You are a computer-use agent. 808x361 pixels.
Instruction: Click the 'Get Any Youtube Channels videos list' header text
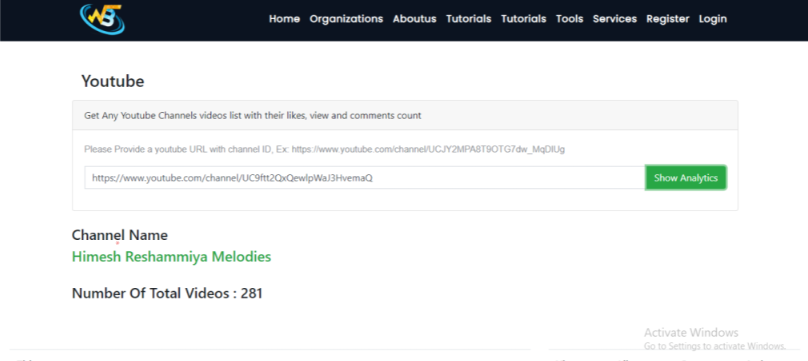(x=252, y=115)
